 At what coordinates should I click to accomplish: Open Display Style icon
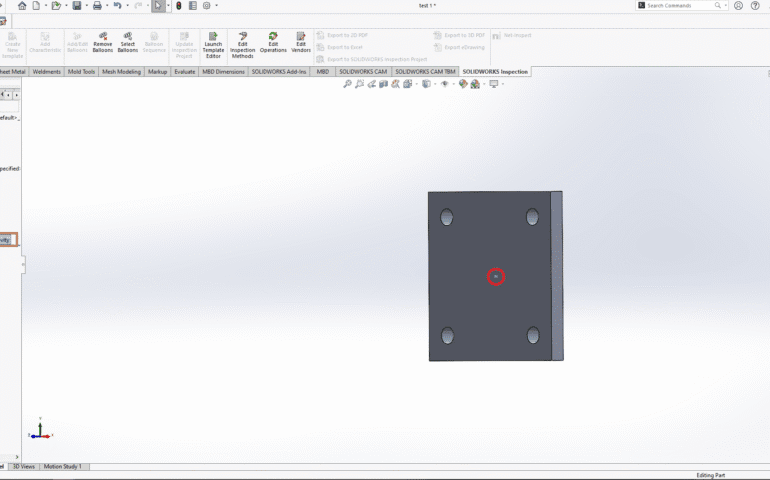(426, 84)
